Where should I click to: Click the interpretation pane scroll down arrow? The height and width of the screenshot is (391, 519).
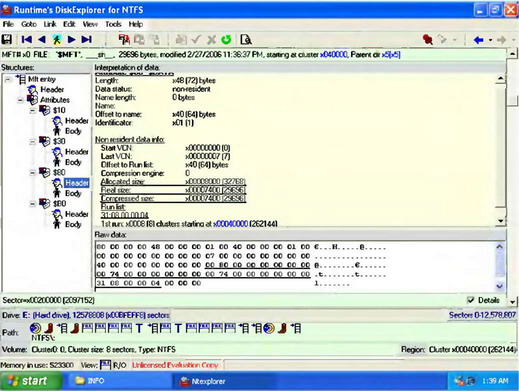coord(501,220)
